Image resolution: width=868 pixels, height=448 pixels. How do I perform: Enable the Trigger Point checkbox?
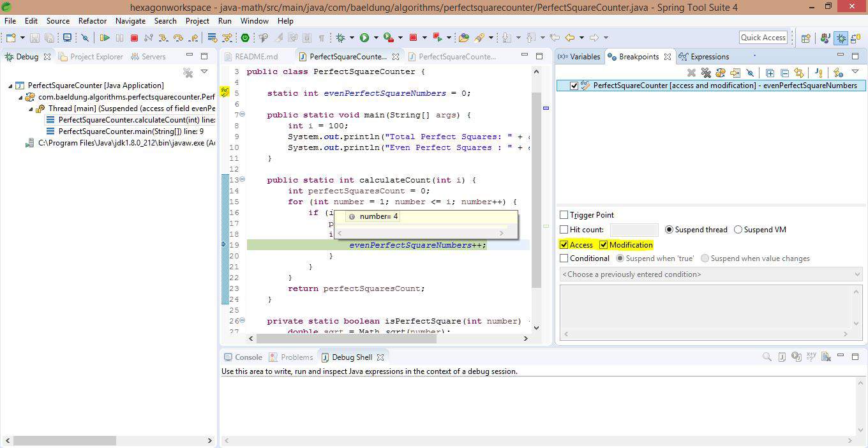[x=564, y=215]
